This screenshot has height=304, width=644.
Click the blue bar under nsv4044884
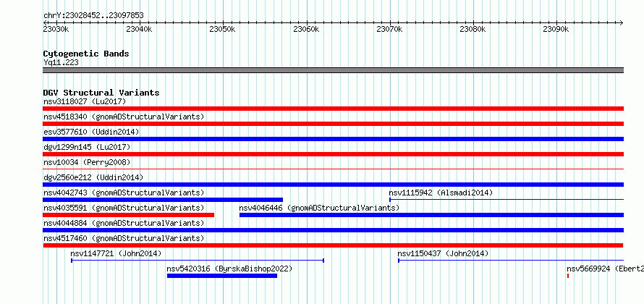click(x=333, y=230)
